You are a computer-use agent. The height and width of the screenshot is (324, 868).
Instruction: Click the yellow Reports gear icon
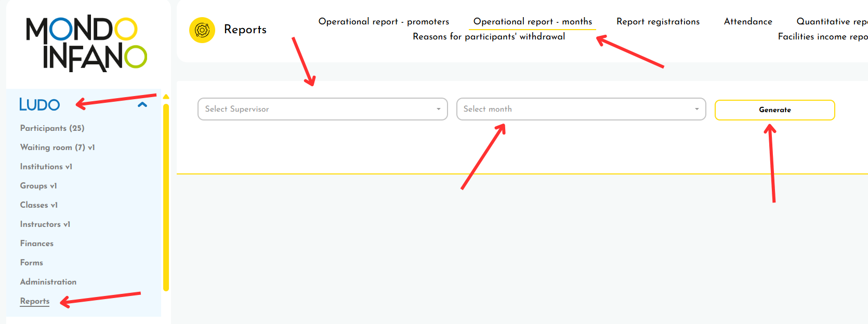click(202, 30)
